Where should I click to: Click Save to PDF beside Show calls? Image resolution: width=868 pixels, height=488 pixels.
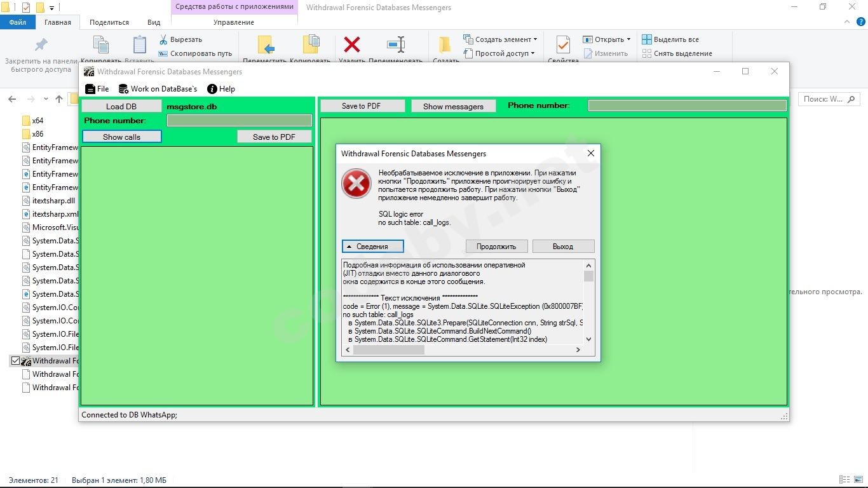(x=275, y=137)
